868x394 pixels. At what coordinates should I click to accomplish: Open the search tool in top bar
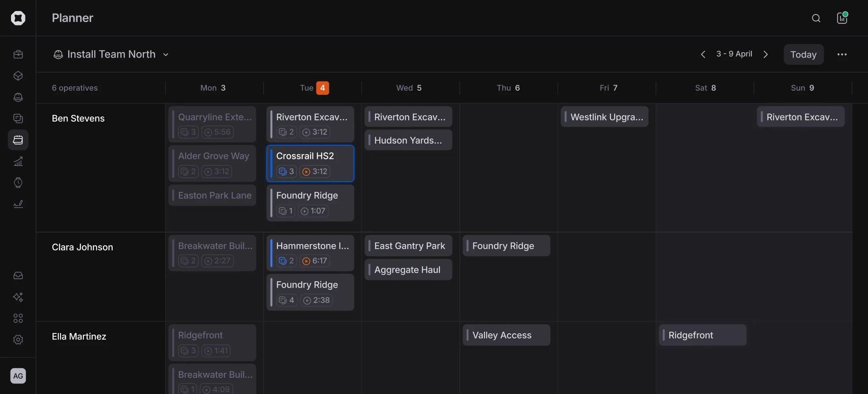[x=815, y=18]
